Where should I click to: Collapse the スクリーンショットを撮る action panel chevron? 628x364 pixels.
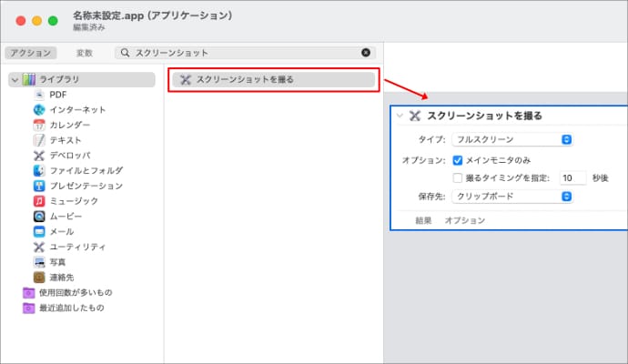(400, 116)
